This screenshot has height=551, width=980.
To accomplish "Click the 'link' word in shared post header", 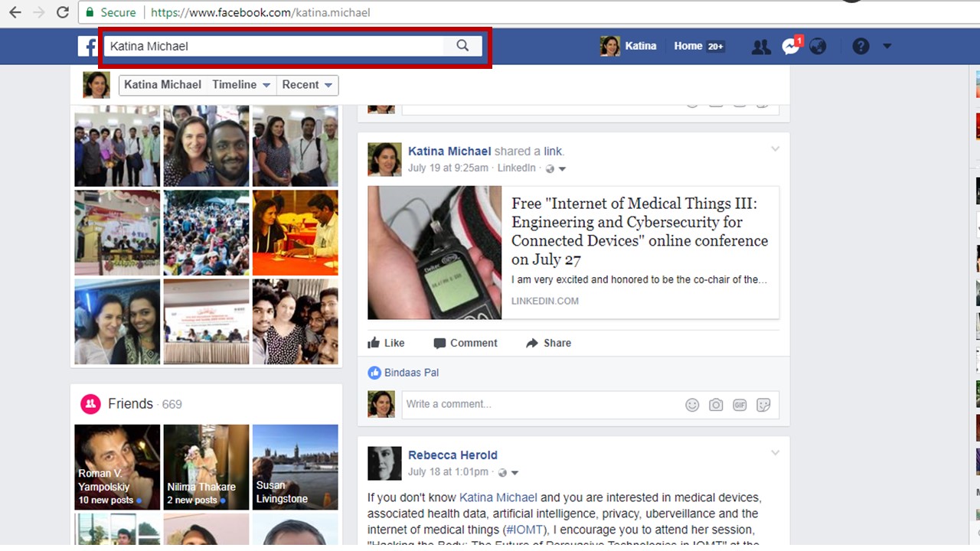I will coord(553,152).
